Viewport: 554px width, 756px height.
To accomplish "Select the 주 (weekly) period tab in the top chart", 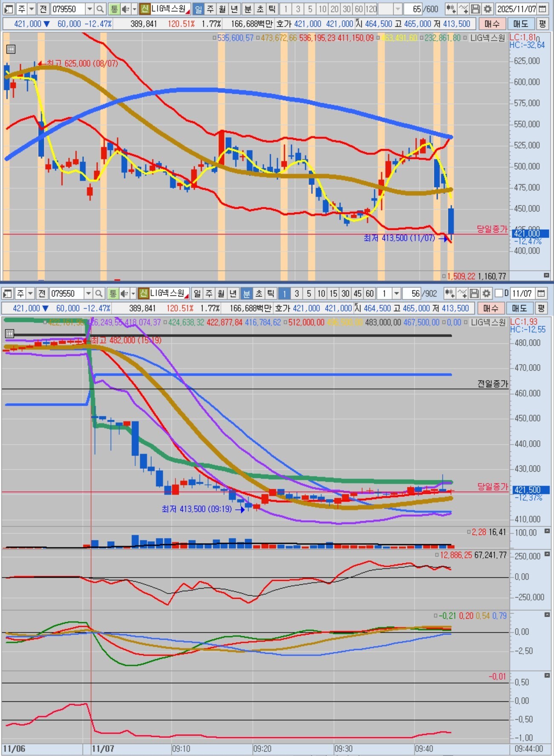I will [211, 9].
